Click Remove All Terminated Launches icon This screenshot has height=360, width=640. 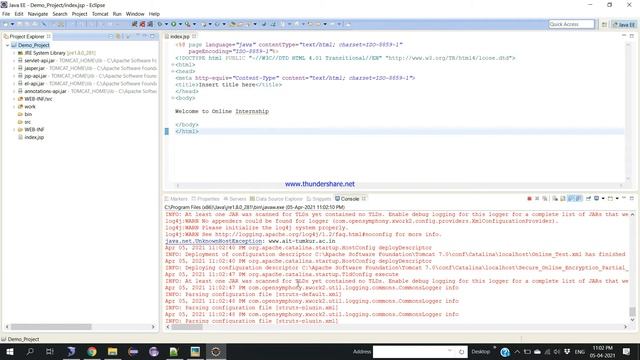click(x=544, y=198)
